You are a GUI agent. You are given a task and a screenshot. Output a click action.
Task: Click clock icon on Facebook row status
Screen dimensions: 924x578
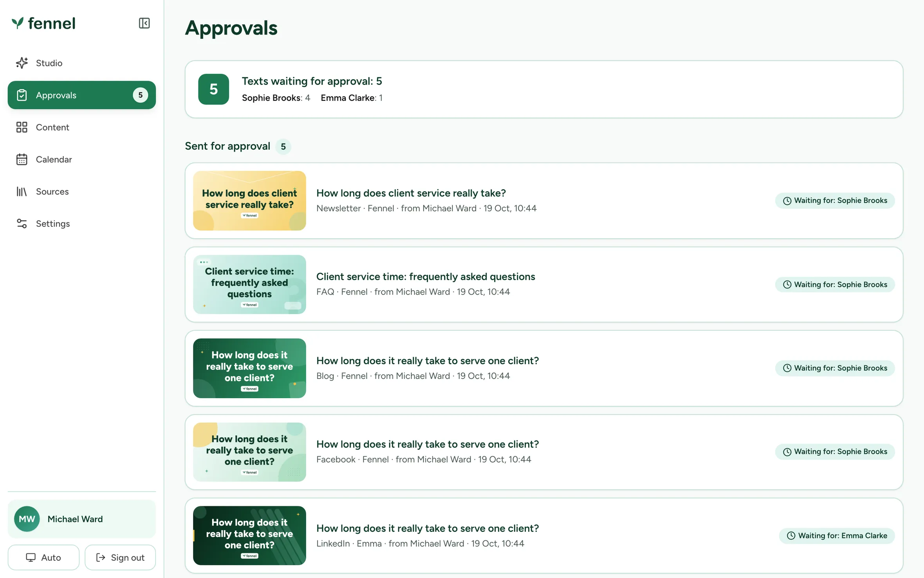(x=787, y=452)
